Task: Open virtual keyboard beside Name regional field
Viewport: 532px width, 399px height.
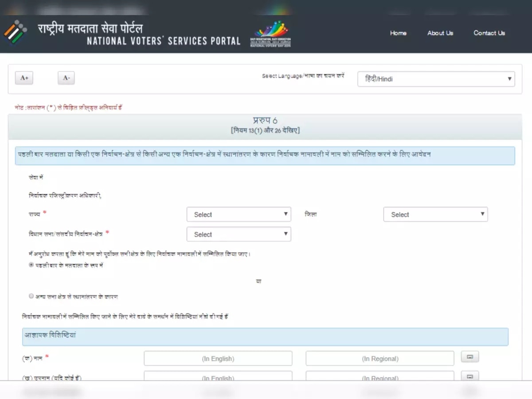Action: coord(469,356)
